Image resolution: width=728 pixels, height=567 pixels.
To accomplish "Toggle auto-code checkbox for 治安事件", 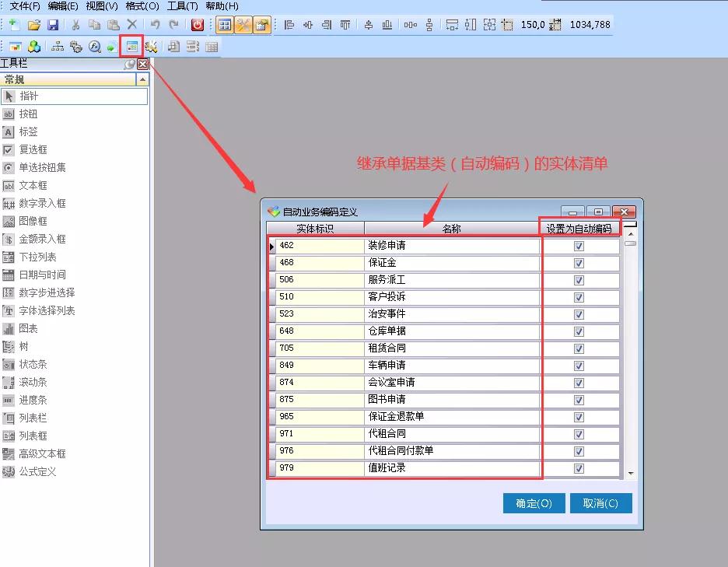I will [x=579, y=315].
